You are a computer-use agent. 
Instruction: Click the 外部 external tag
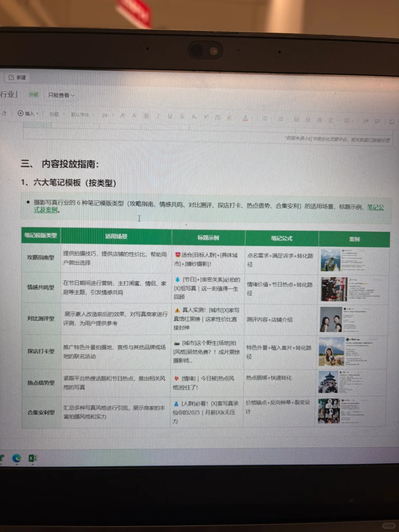tap(34, 95)
